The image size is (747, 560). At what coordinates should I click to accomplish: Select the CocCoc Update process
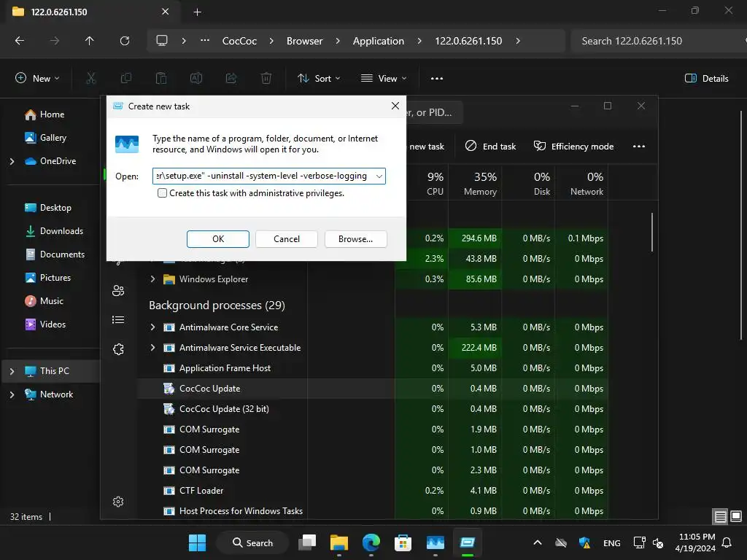(371, 389)
